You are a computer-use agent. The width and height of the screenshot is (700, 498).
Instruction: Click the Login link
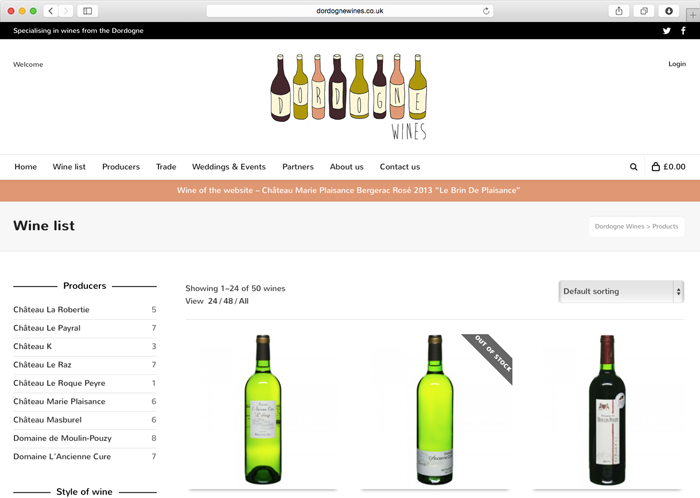pos(677,64)
